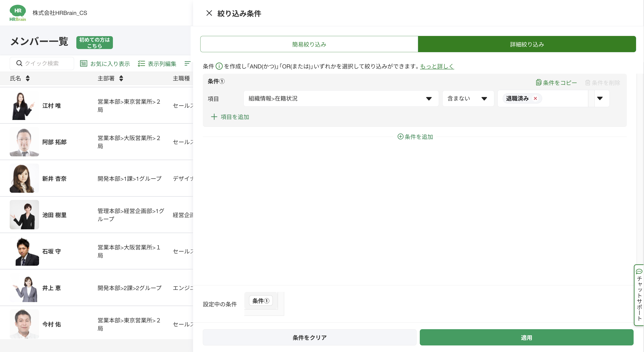Click 管理本部>経営企画部>1グループ department cell
The width and height of the screenshot is (644, 352).
[131, 215]
